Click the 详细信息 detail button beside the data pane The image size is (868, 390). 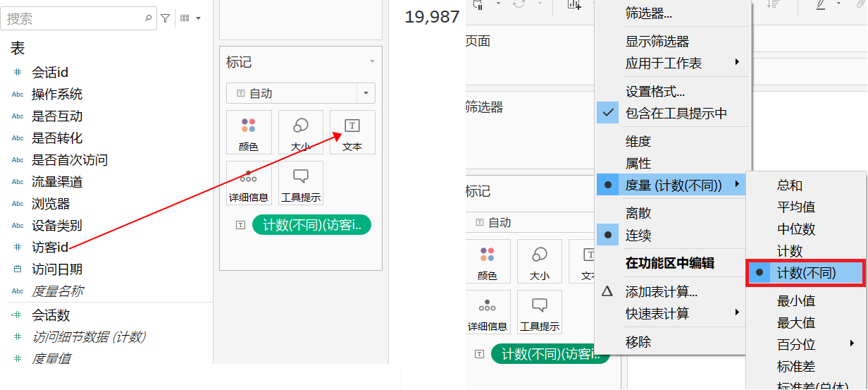point(249,183)
